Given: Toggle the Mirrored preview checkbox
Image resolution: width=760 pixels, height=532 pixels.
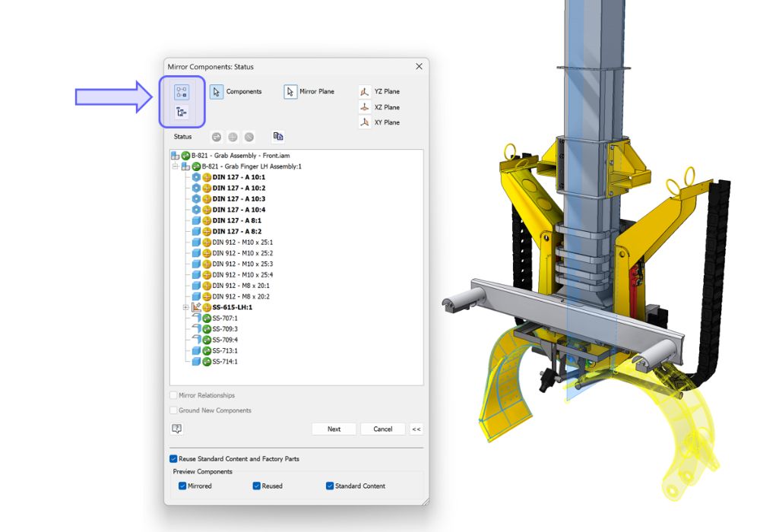Looking at the screenshot, I should (182, 486).
